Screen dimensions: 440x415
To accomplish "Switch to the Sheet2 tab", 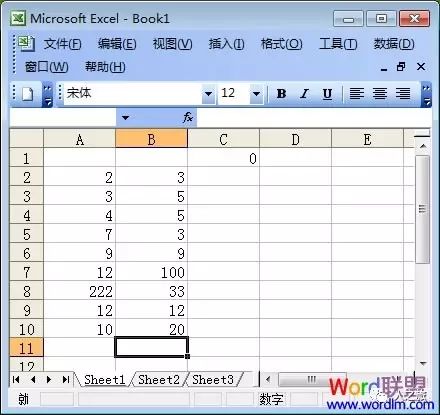I will pos(159,379).
